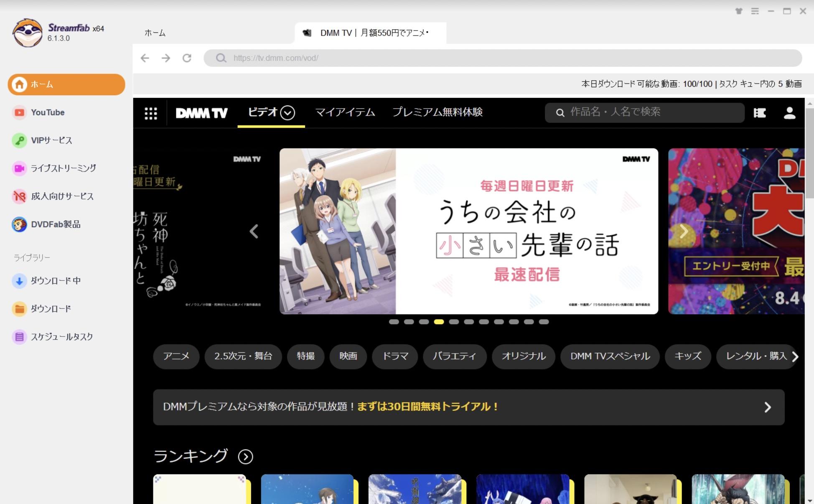This screenshot has width=814, height=504.
Task: Click the address bar magnifier icon
Action: pyautogui.click(x=221, y=58)
